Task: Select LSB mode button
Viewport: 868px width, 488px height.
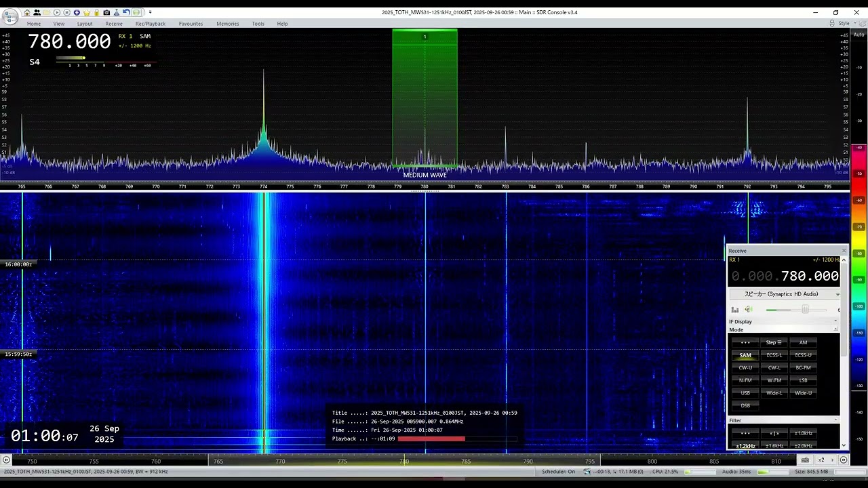Action: 803,380
